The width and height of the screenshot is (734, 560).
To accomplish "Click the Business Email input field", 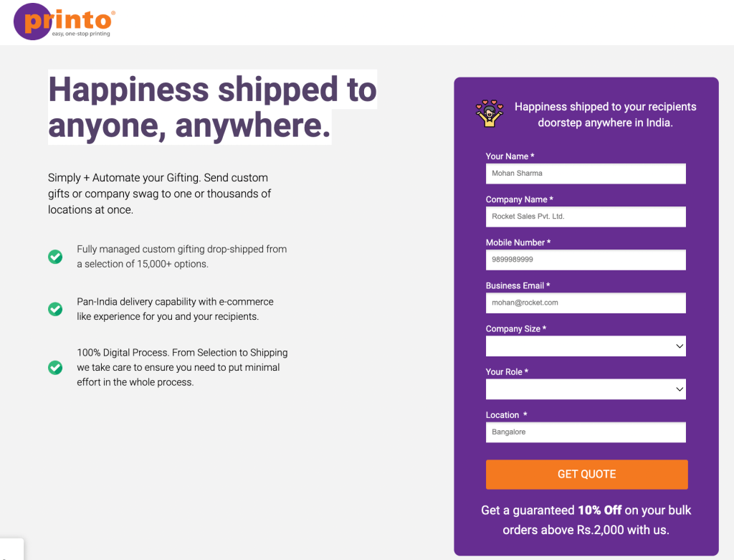I will tap(585, 303).
